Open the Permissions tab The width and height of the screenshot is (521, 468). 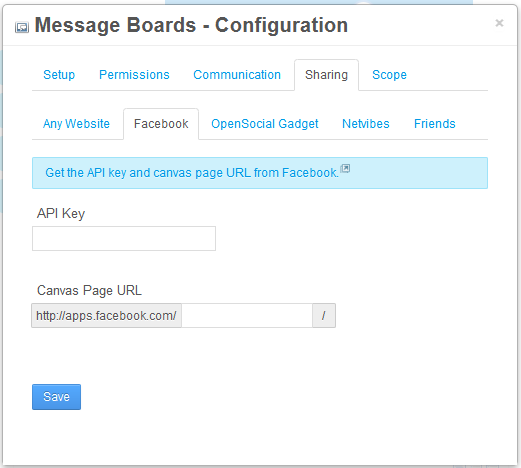click(134, 75)
